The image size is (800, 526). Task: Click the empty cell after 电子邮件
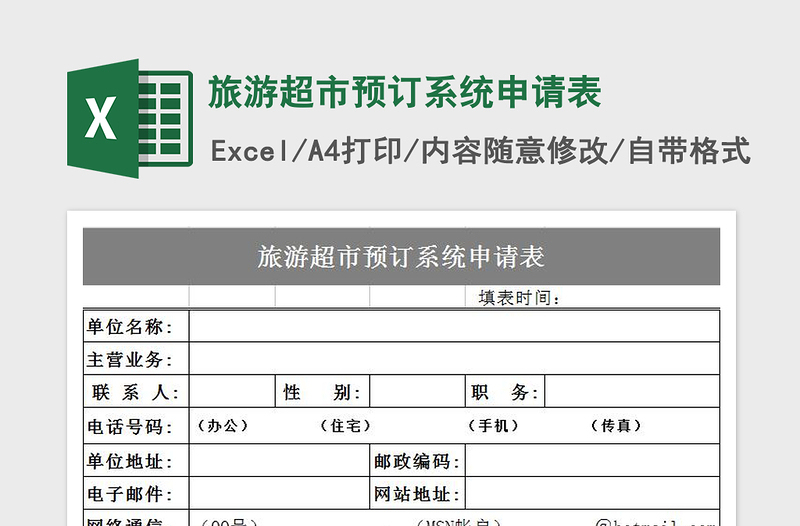[x=279, y=493]
